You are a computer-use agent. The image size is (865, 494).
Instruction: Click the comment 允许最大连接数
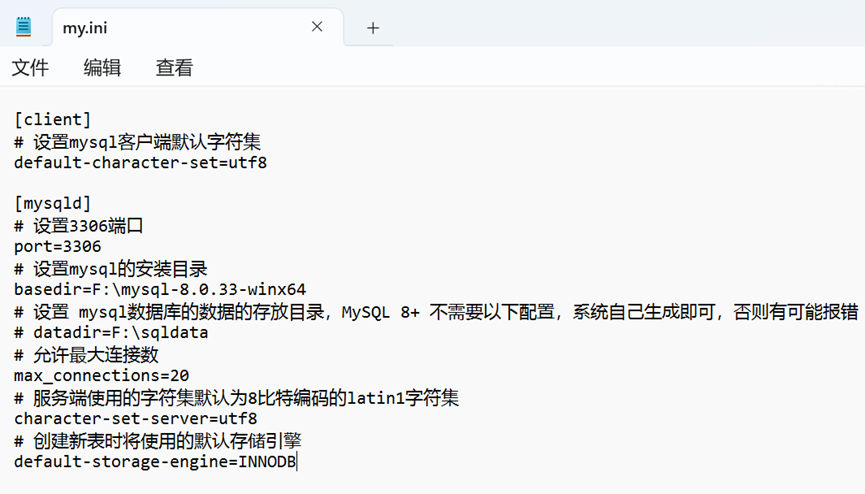tap(87, 355)
